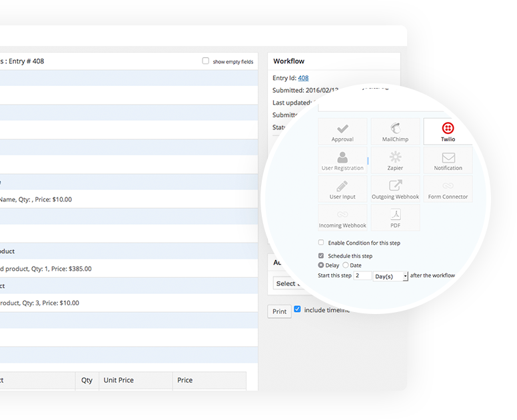Click the Print button
Viewport: 517px width, 420px height.
pyautogui.click(x=279, y=311)
